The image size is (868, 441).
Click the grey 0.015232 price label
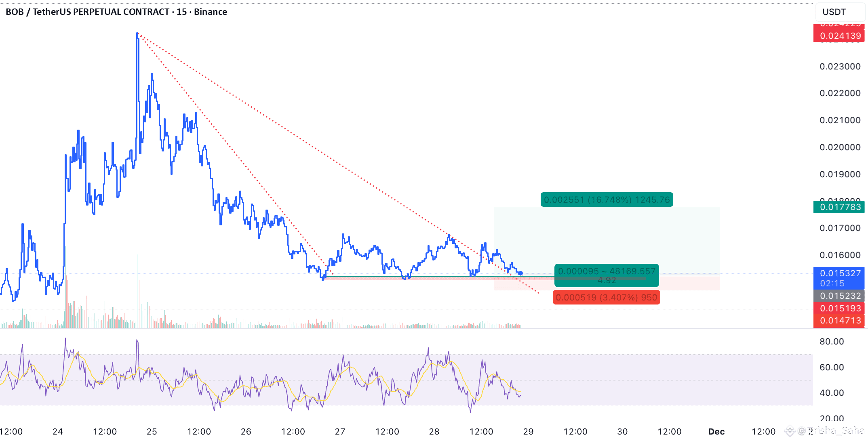point(840,296)
